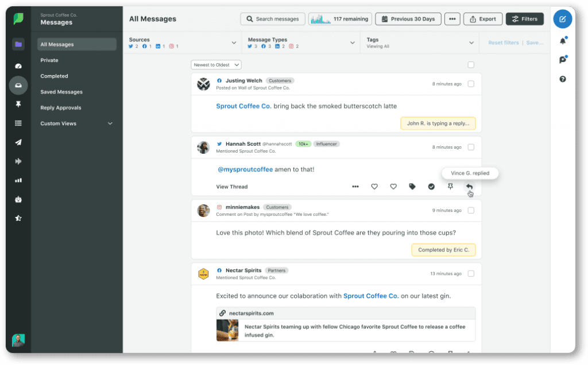The image size is (588, 365).
Task: Open the Newest to Oldest sort dropdown
Action: [215, 65]
